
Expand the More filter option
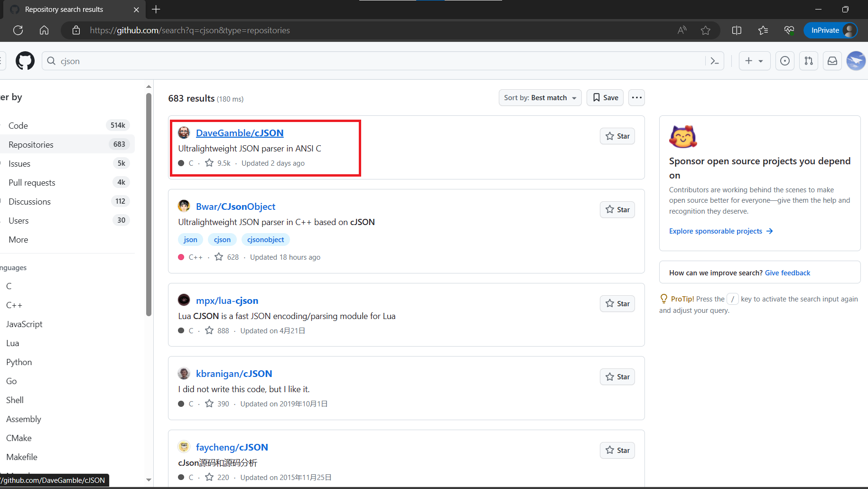point(19,240)
